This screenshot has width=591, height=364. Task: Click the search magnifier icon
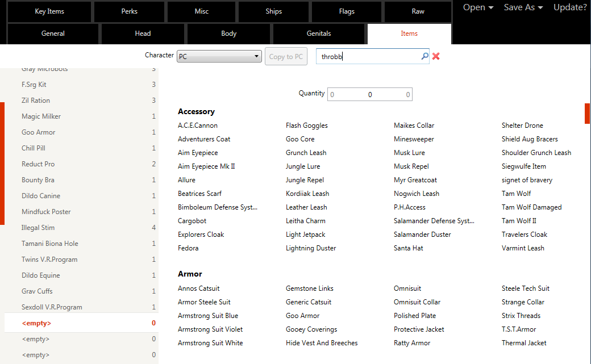tap(424, 56)
